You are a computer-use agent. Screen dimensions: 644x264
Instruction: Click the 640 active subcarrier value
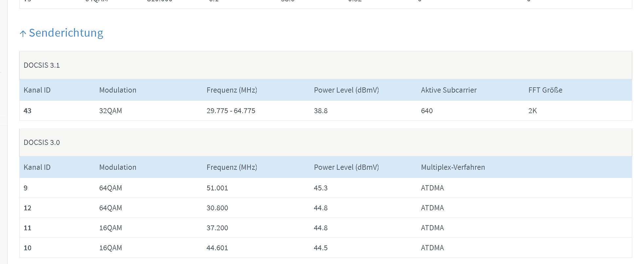point(427,111)
